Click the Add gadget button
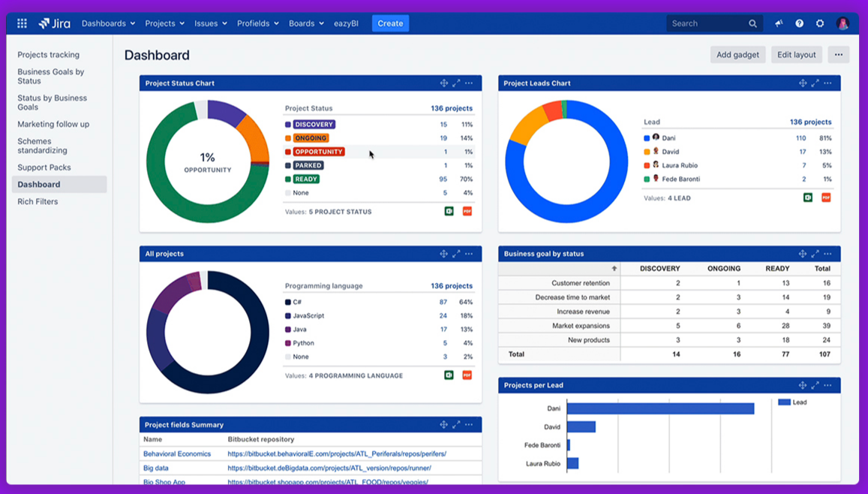 737,55
